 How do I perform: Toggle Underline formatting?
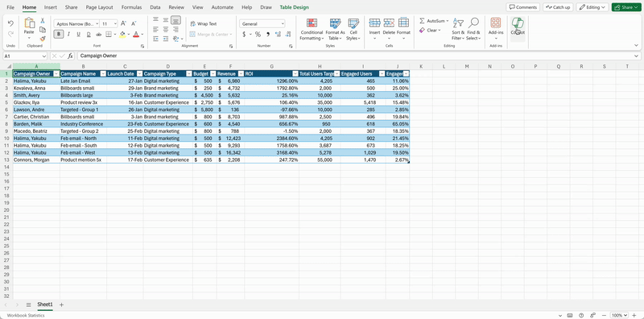click(x=78, y=35)
